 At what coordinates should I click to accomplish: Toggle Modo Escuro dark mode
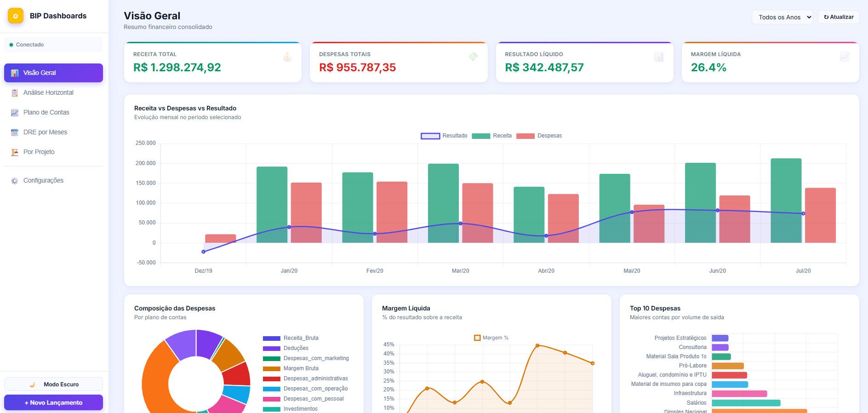click(53, 384)
